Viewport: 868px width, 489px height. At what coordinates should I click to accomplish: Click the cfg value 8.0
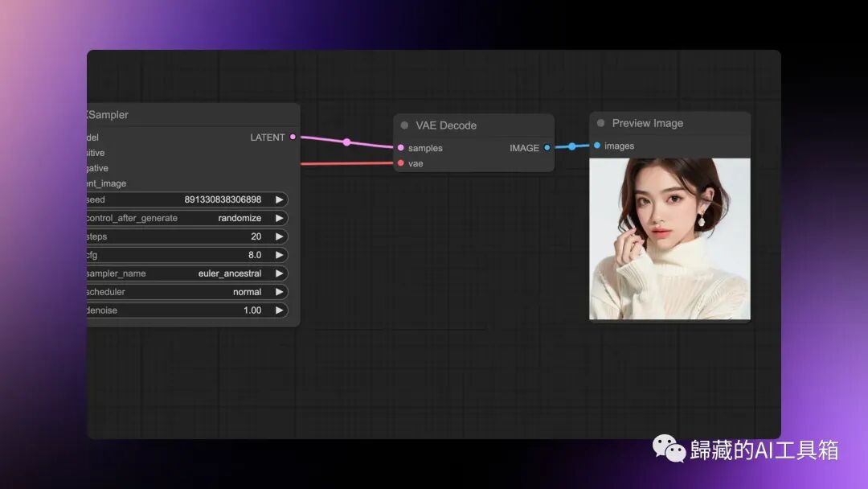pyautogui.click(x=255, y=255)
